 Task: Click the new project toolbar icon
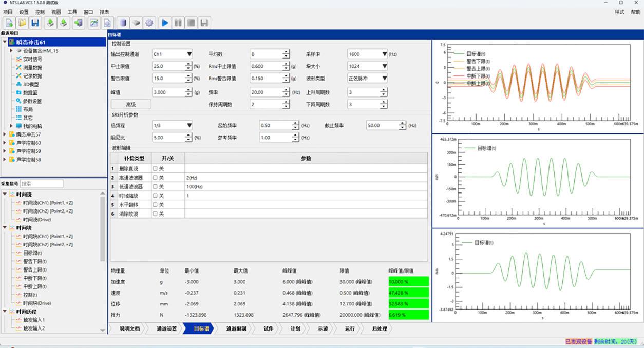point(9,23)
